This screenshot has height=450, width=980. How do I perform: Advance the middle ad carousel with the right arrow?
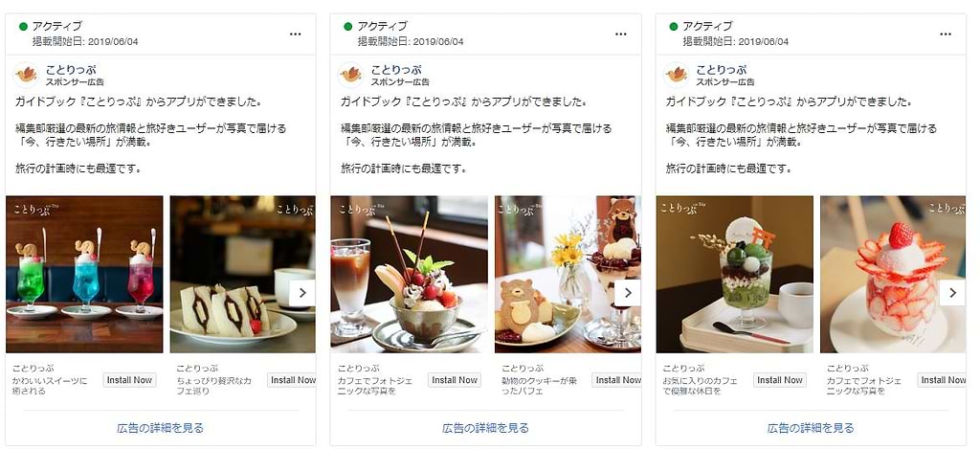point(627,293)
